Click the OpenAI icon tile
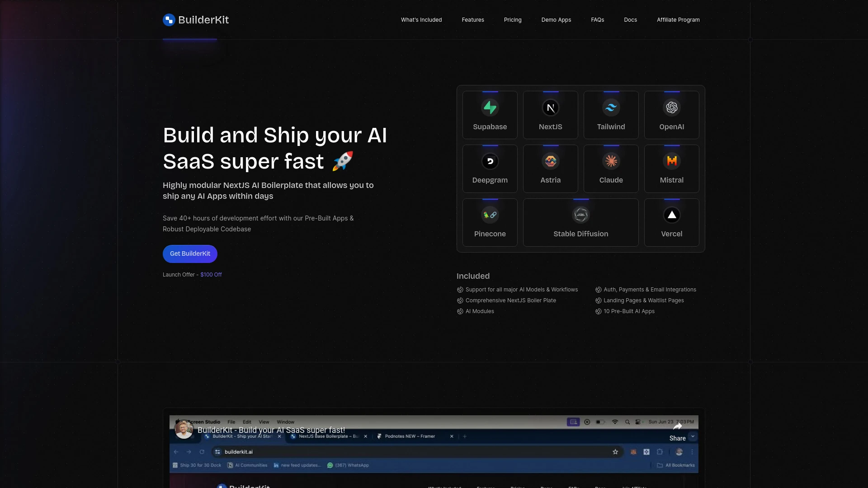Image resolution: width=868 pixels, height=488 pixels. 671,108
